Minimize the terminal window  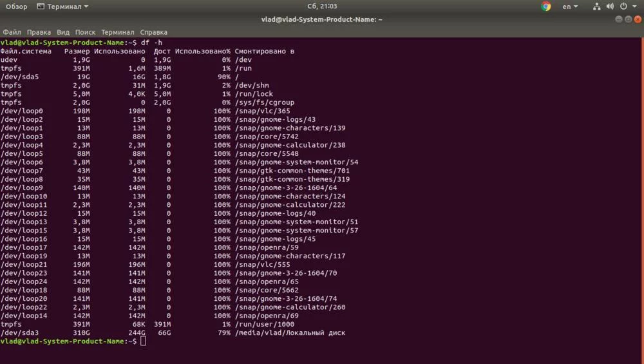[618, 19]
